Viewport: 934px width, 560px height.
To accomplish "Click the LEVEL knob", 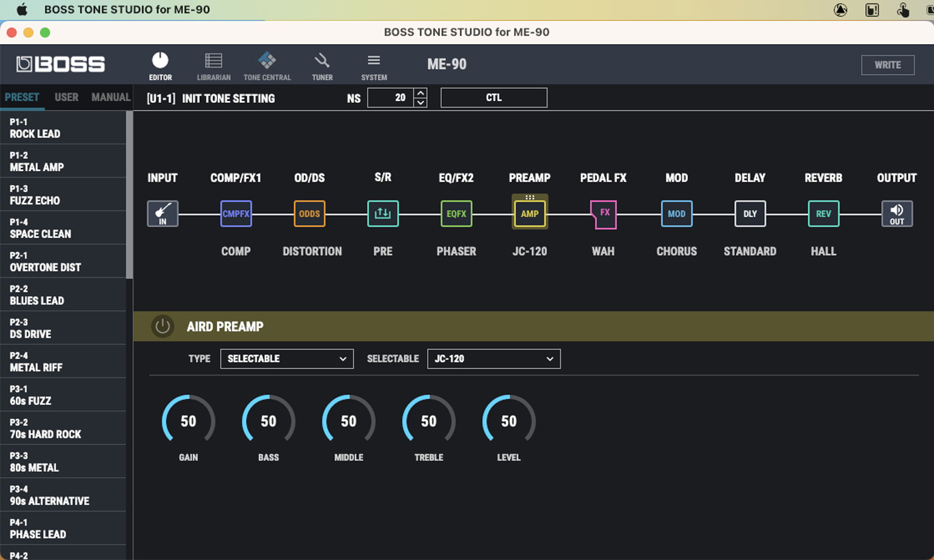I will pyautogui.click(x=509, y=421).
